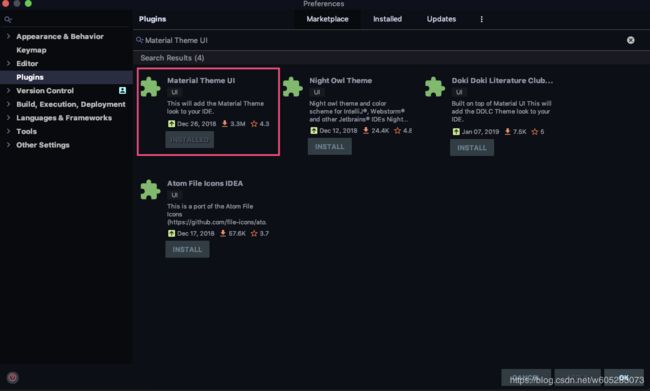Click the Version Control project-level icon

pyautogui.click(x=122, y=90)
